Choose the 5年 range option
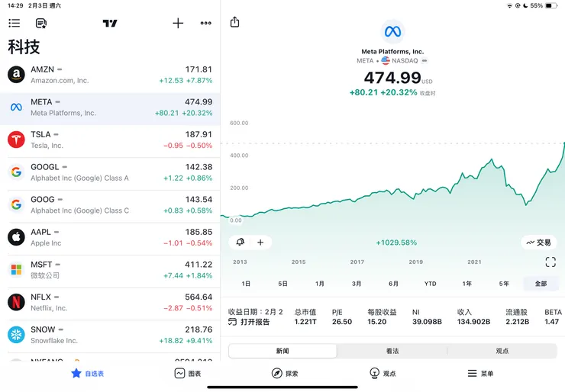The image size is (565, 392). click(504, 284)
